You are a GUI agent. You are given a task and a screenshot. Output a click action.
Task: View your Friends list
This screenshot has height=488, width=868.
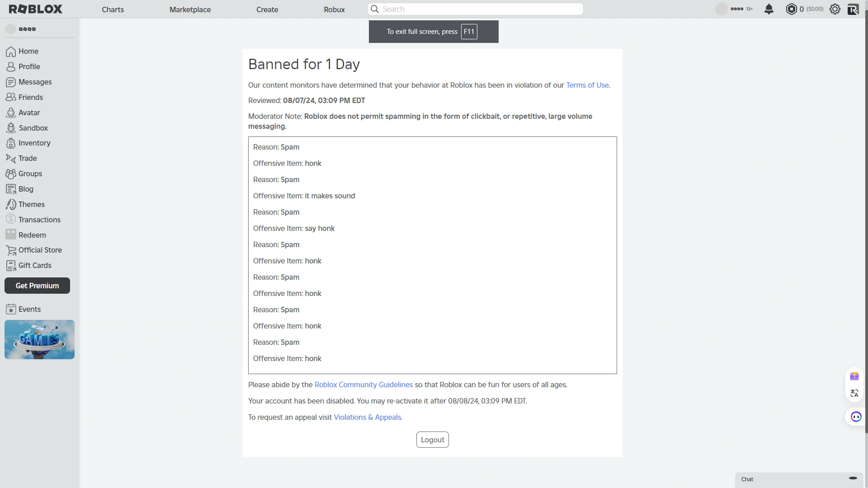point(30,97)
